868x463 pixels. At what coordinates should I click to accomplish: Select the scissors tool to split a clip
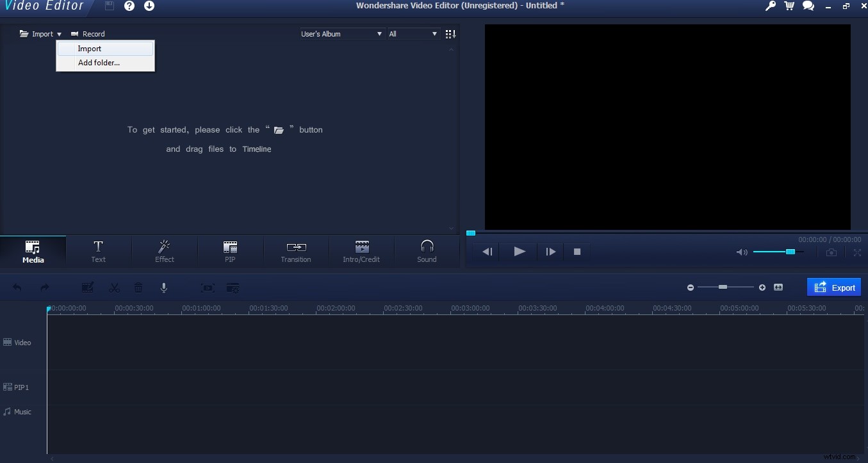[x=114, y=288]
